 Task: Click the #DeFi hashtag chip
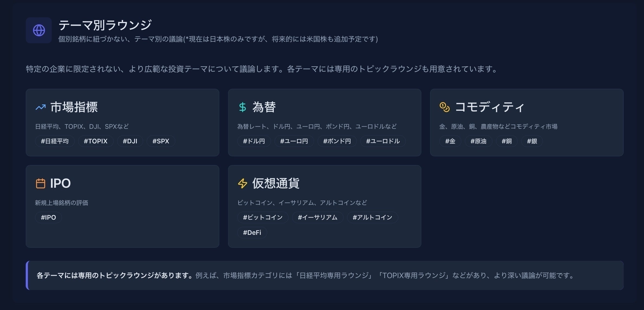(252, 232)
